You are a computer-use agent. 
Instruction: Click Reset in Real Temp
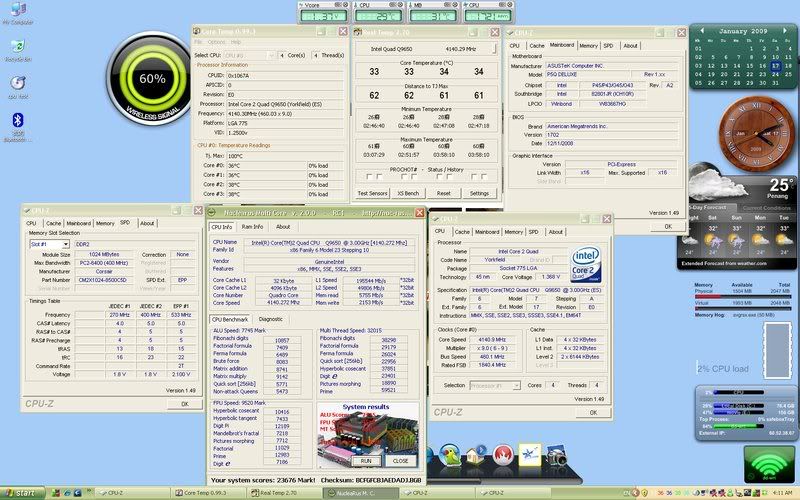pos(443,193)
